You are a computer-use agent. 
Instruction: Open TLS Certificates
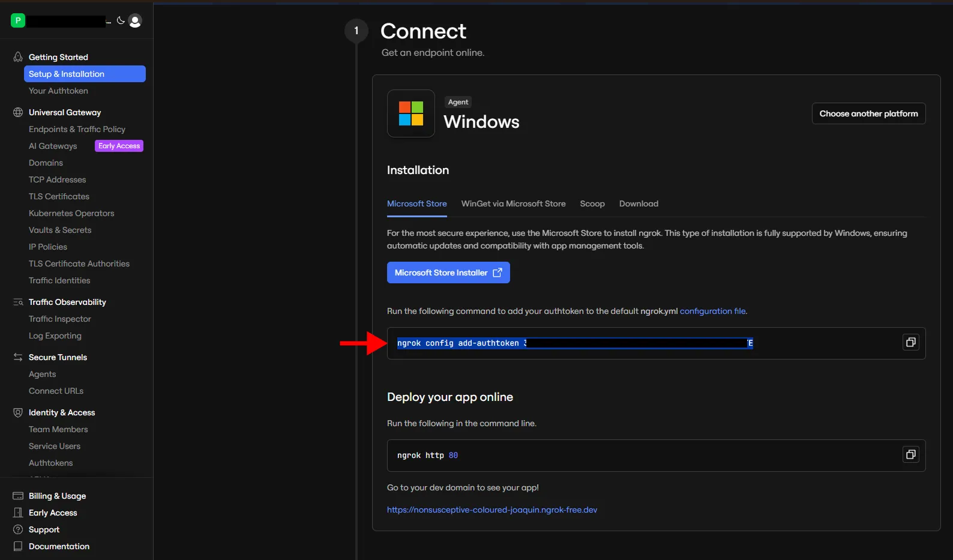pyautogui.click(x=59, y=196)
